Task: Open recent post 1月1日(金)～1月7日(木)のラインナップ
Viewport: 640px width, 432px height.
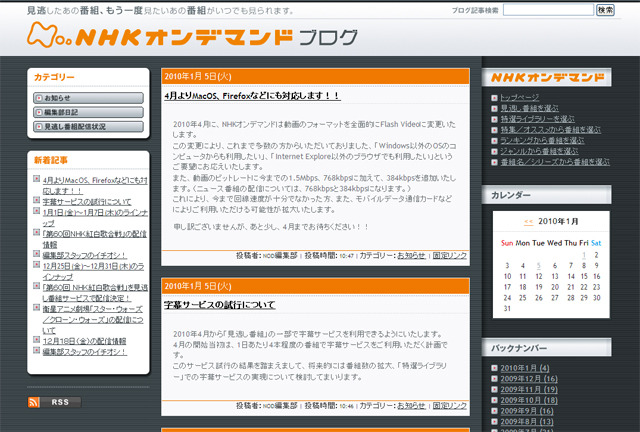Action: pos(95,218)
